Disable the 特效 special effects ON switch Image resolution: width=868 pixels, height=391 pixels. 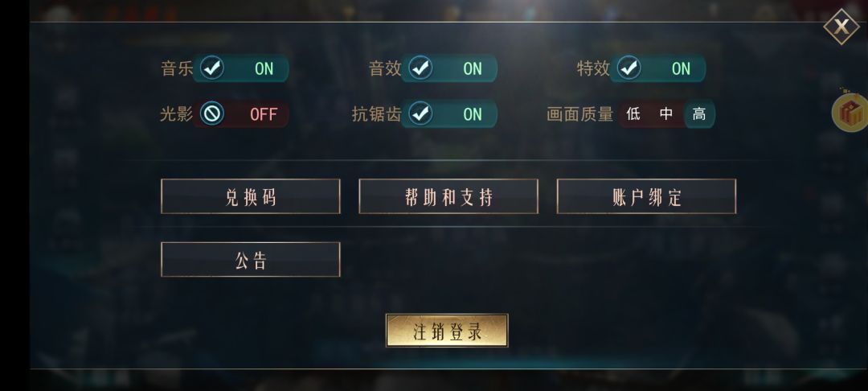click(680, 68)
